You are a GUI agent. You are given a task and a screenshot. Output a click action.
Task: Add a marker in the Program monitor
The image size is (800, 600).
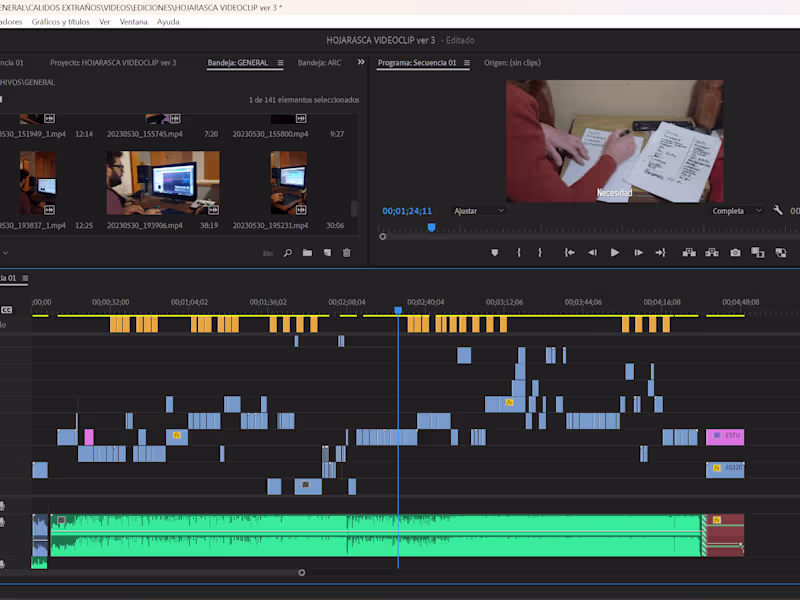(x=494, y=252)
